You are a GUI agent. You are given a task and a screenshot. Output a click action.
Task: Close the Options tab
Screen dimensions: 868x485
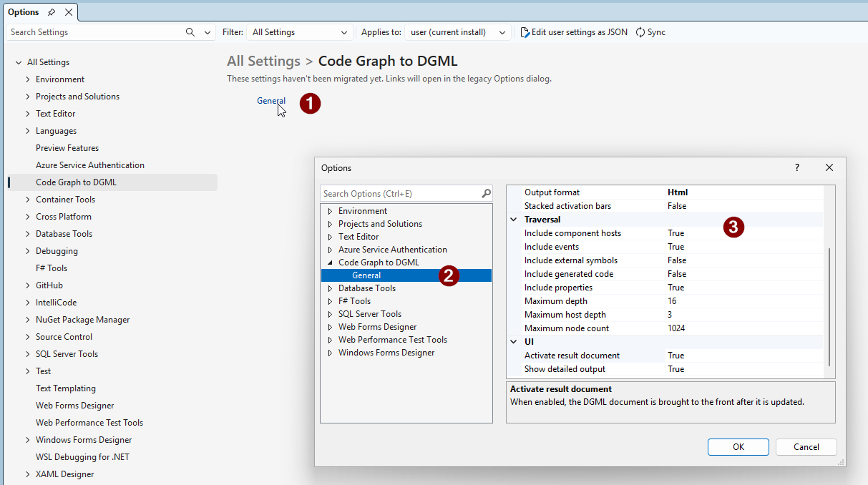[x=69, y=12]
